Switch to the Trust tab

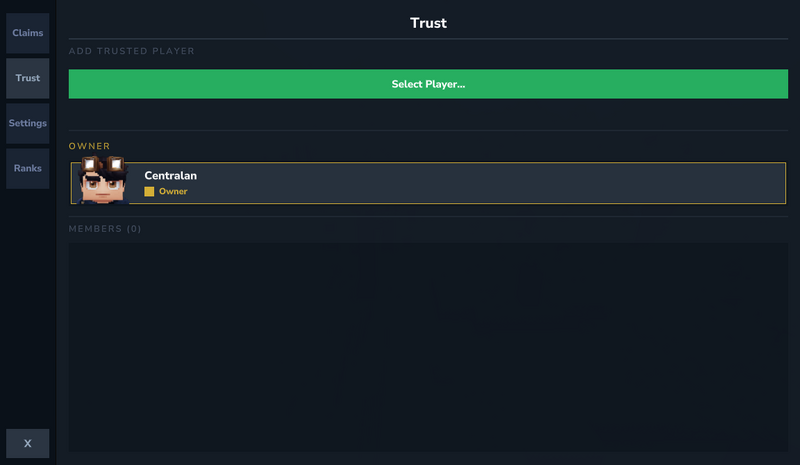(x=28, y=78)
